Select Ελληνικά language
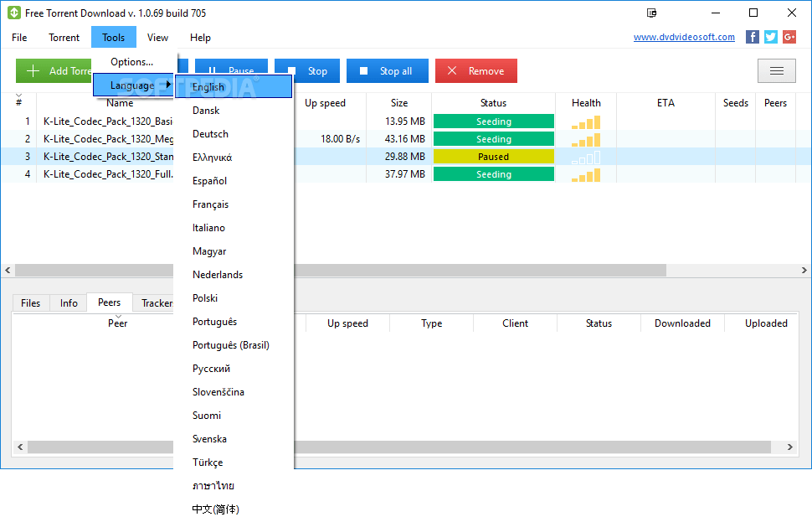This screenshot has width=812, height=522. tap(234, 157)
